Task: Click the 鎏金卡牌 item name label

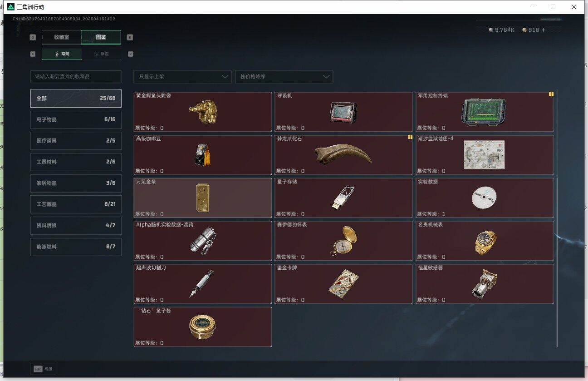Action: pyautogui.click(x=287, y=267)
